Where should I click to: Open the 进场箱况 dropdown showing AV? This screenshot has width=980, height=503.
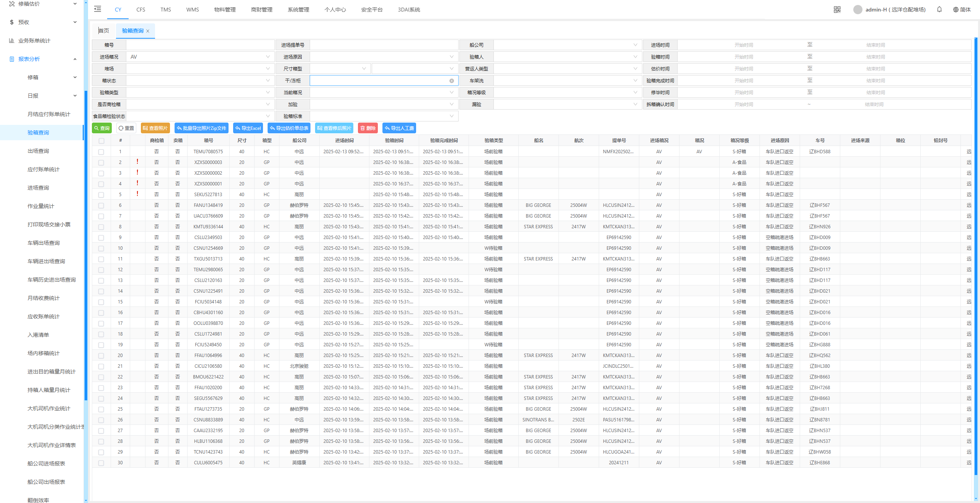pyautogui.click(x=199, y=57)
